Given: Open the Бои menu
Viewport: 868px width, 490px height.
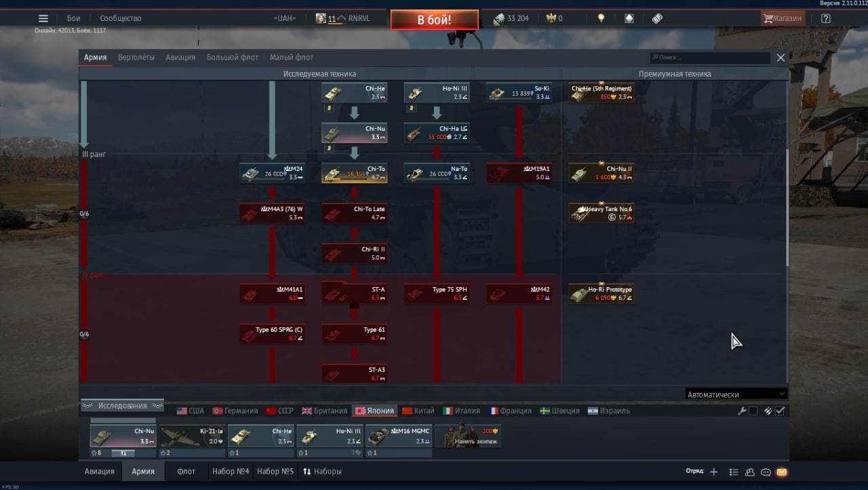Looking at the screenshot, I should [x=73, y=18].
